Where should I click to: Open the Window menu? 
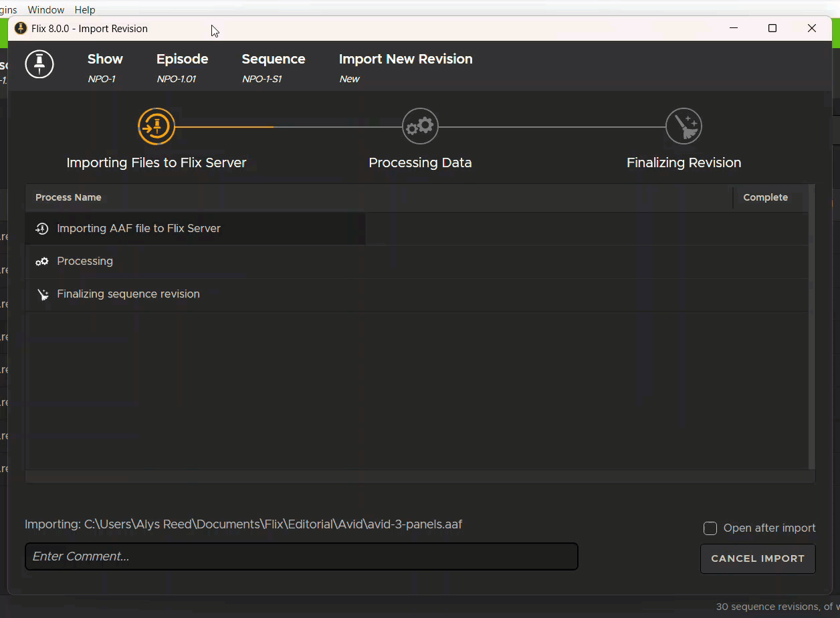pos(46,10)
